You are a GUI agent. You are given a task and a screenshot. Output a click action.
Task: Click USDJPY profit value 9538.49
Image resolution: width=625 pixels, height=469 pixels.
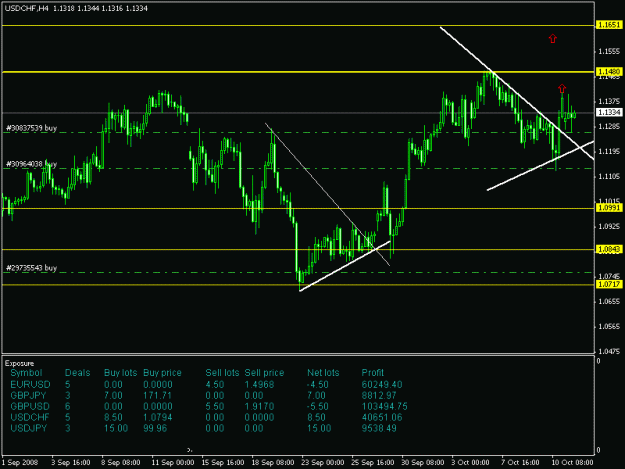pyautogui.click(x=379, y=428)
